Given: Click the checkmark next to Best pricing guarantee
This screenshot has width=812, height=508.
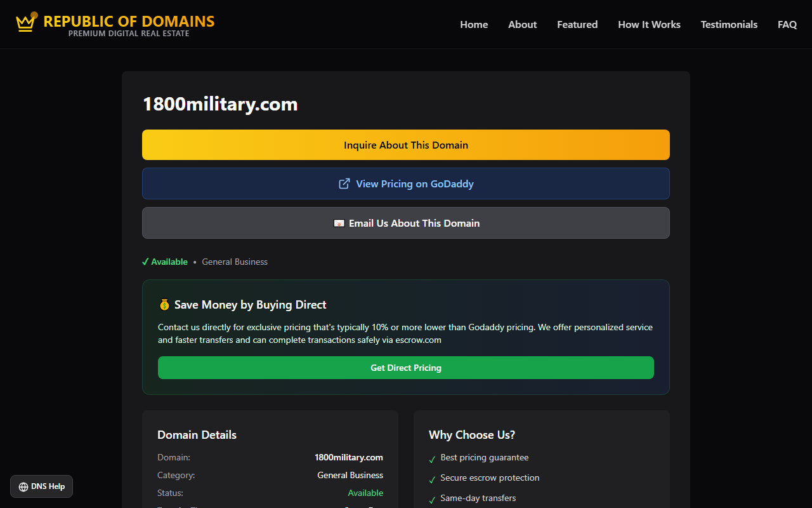Looking at the screenshot, I should [433, 458].
